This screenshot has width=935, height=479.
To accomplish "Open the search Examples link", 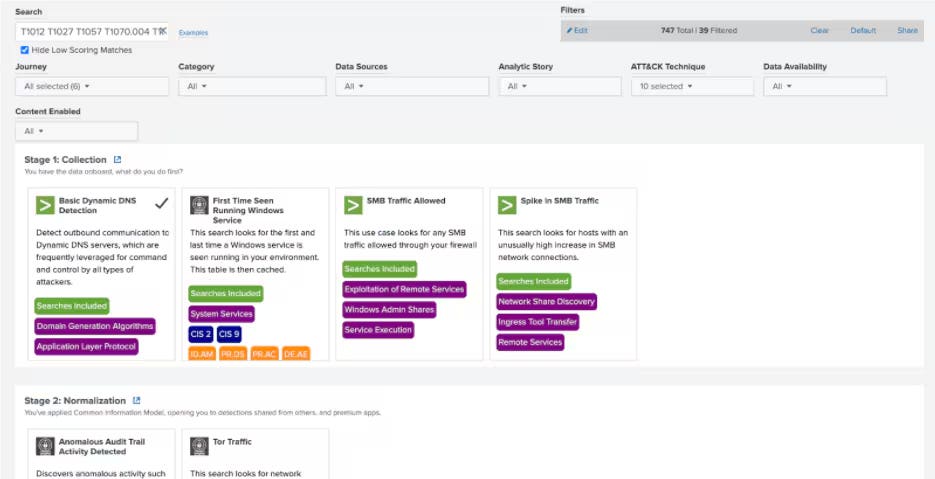I will [x=193, y=32].
